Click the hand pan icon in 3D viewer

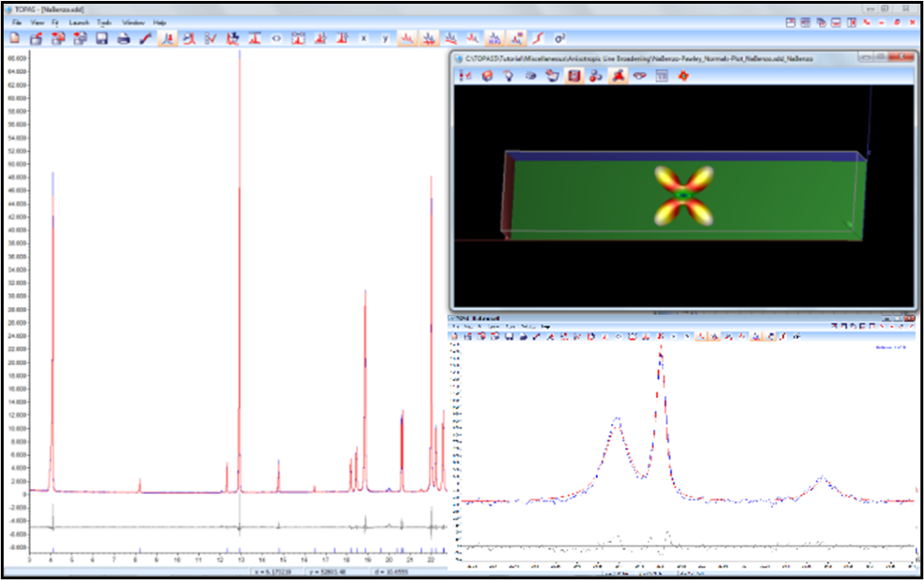tap(552, 76)
